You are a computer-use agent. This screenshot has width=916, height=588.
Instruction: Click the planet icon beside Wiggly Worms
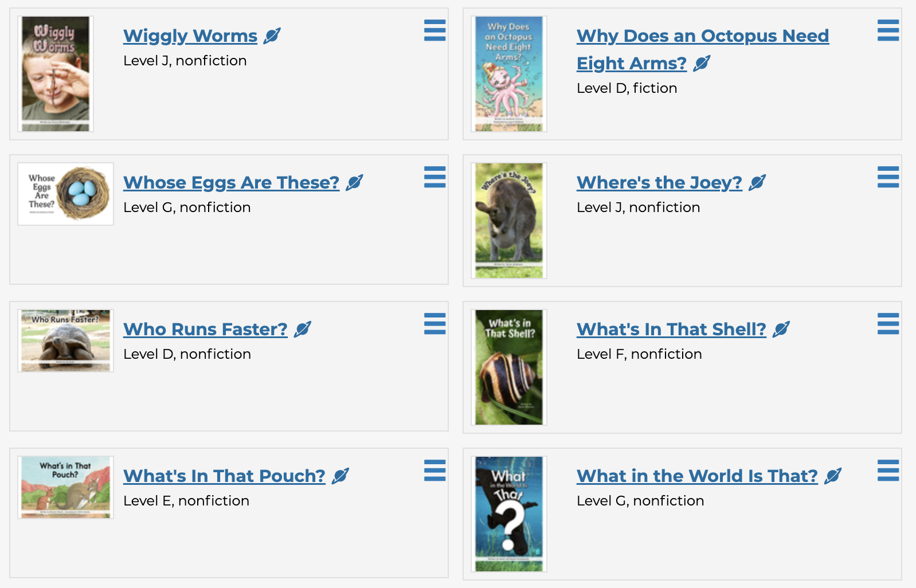pyautogui.click(x=272, y=36)
